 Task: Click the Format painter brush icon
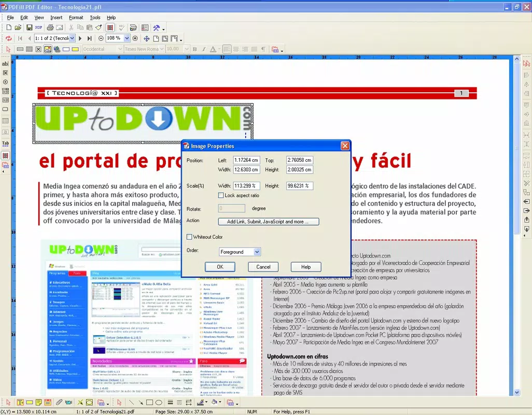click(x=99, y=28)
